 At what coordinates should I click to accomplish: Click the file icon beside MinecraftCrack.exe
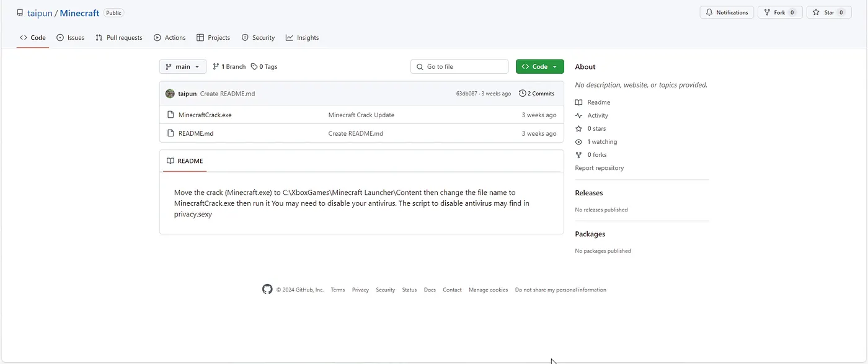[x=170, y=115]
